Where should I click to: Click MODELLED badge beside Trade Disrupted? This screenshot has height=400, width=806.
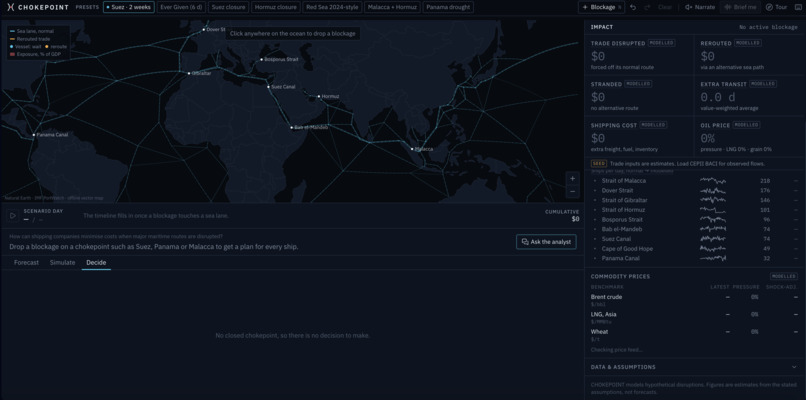coord(662,43)
